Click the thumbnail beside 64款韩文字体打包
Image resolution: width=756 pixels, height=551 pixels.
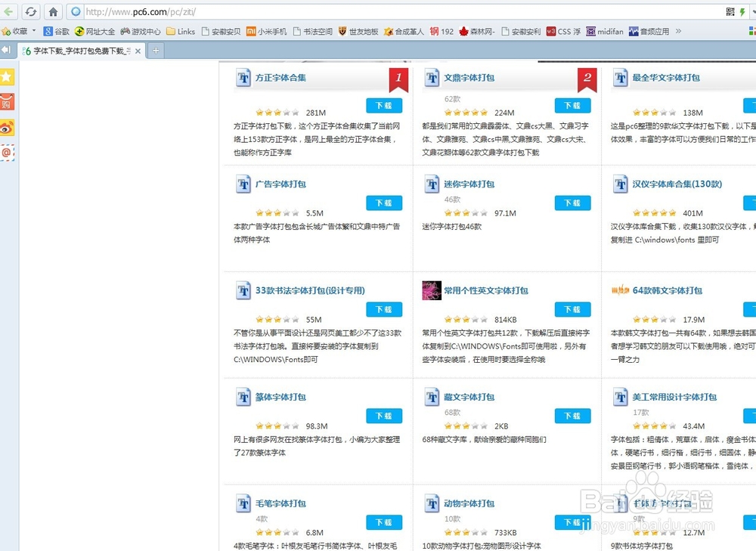click(x=620, y=289)
